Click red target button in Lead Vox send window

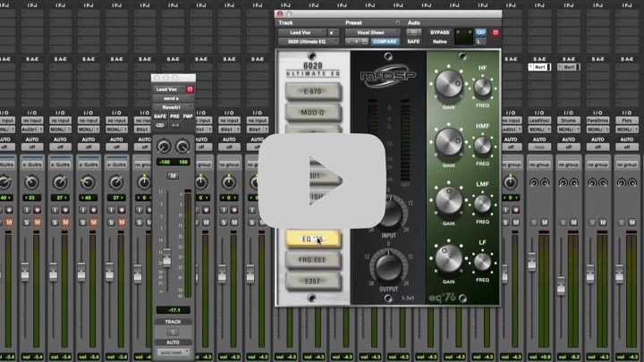pyautogui.click(x=190, y=89)
